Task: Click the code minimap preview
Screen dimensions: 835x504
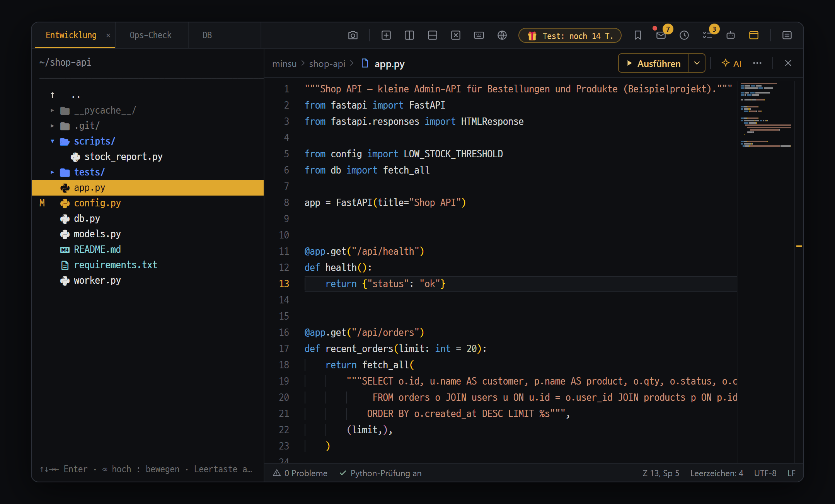Action: tap(765, 115)
